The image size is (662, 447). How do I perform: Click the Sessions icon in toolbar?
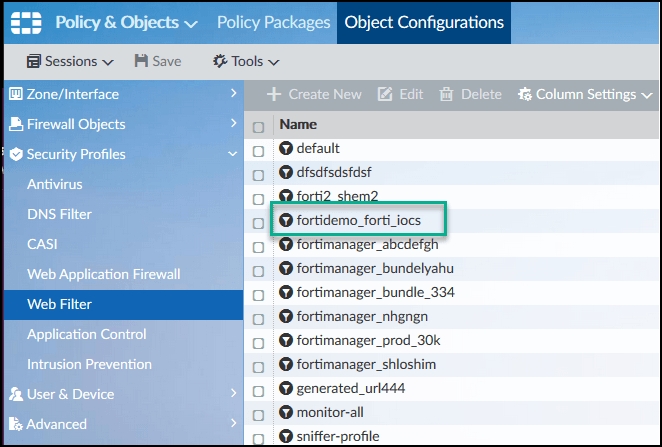tap(34, 61)
